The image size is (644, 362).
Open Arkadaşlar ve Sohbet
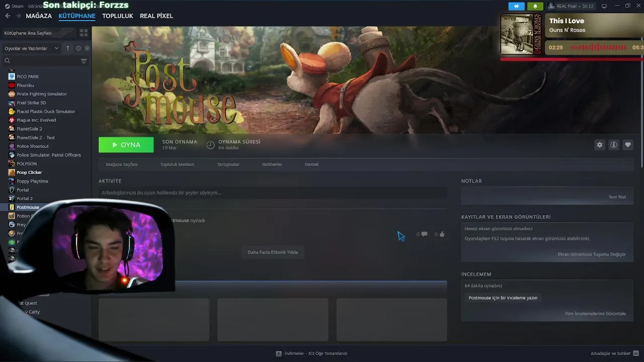click(614, 353)
